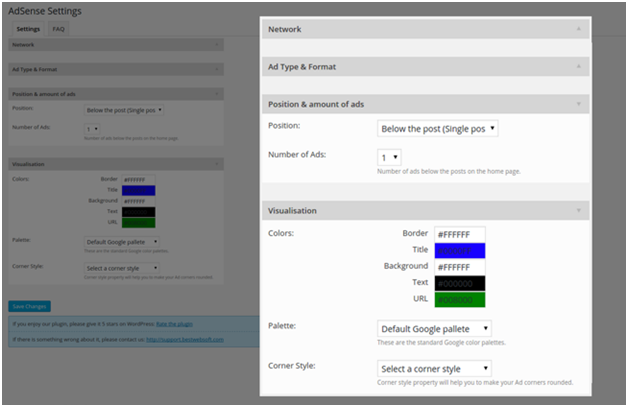Click black Text color swatch in zoomed panel
628x407 pixels.
[x=460, y=284]
